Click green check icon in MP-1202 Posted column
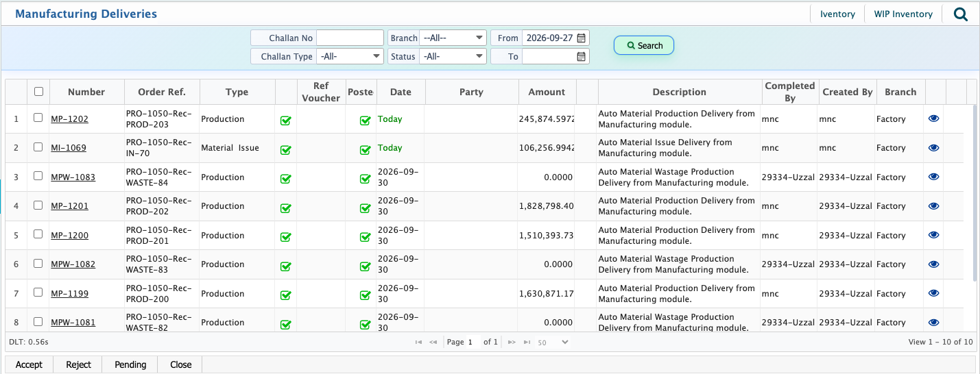The height and width of the screenshot is (374, 980). 365,121
